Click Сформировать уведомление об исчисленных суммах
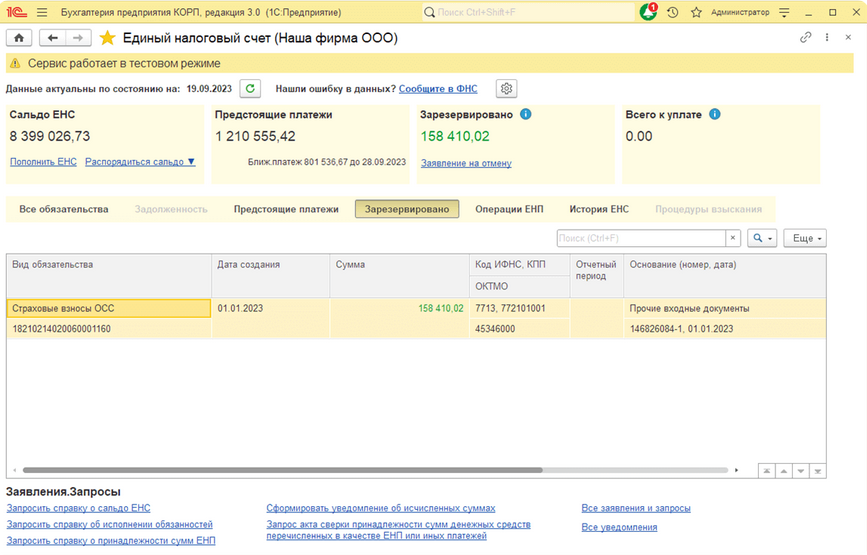This screenshot has width=867, height=555. (381, 508)
